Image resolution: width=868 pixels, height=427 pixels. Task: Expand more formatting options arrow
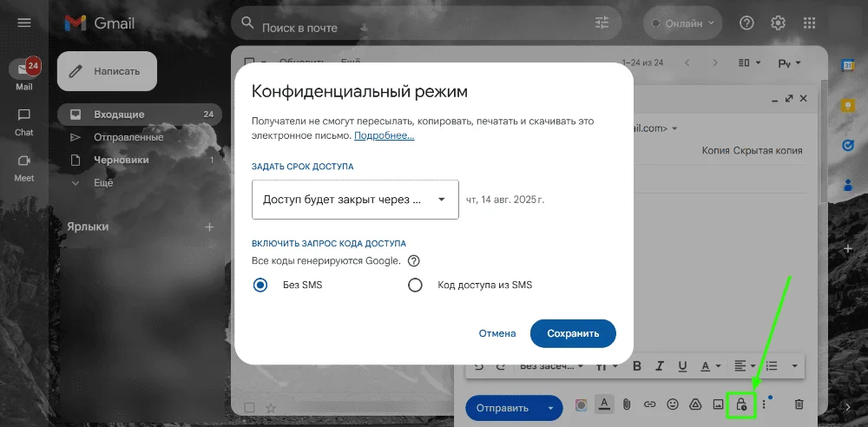pos(795,366)
